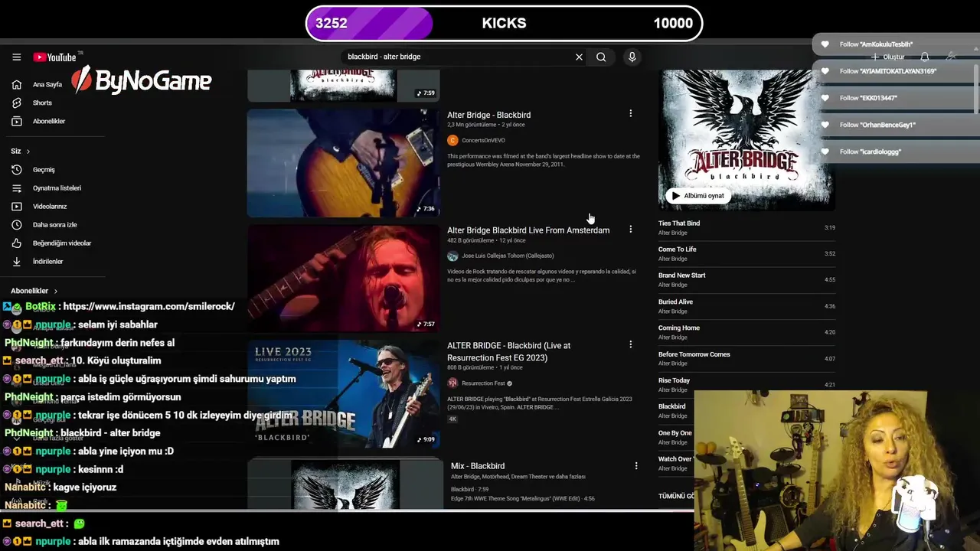The height and width of the screenshot is (551, 980).
Task: Open the Live From Amsterdam video thumbnail
Action: [x=343, y=279]
